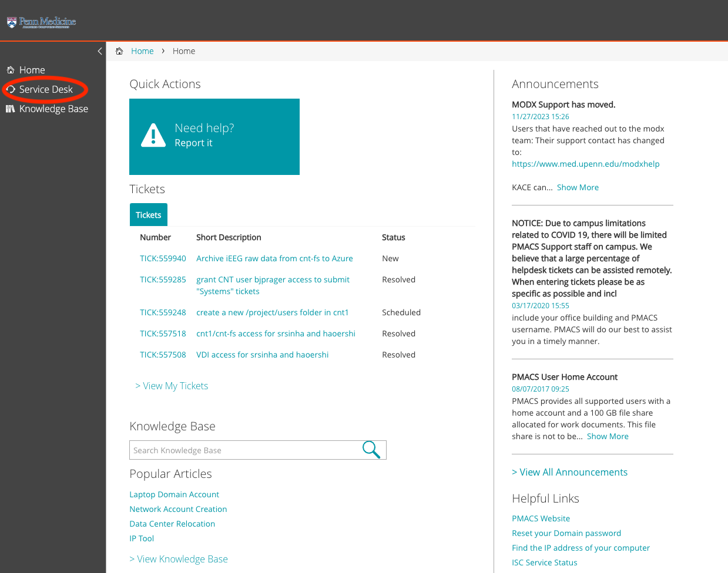Click the magnifying glass search icon
Screen dimensions: 728x573
pyautogui.click(x=371, y=450)
